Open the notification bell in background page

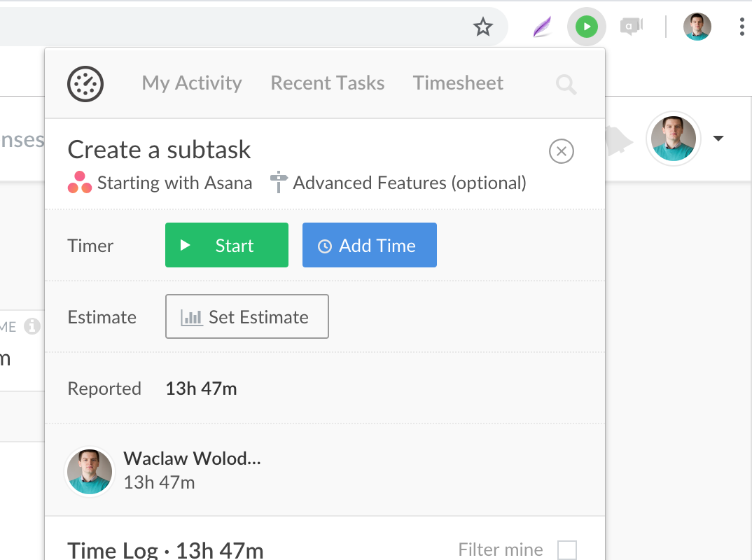coord(619,141)
